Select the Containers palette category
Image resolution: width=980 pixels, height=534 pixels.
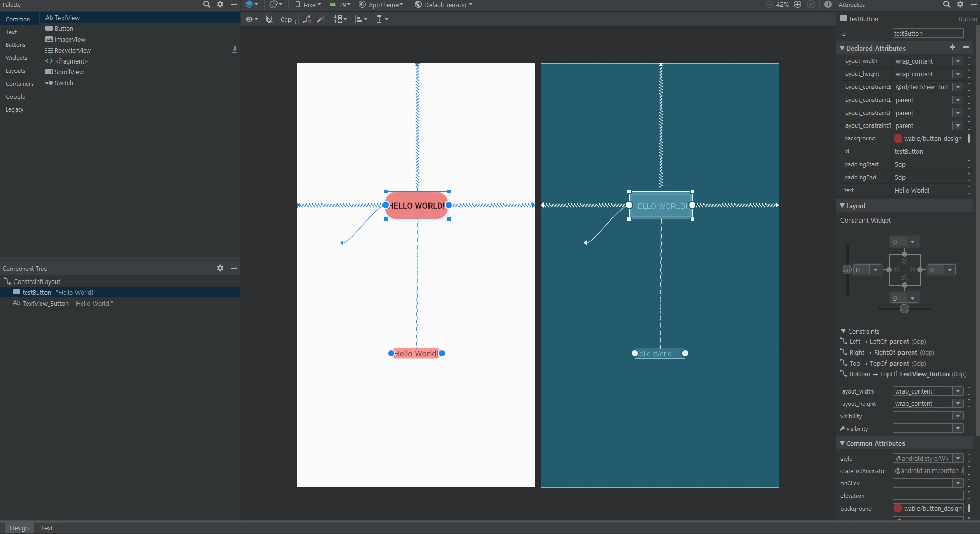tap(19, 84)
